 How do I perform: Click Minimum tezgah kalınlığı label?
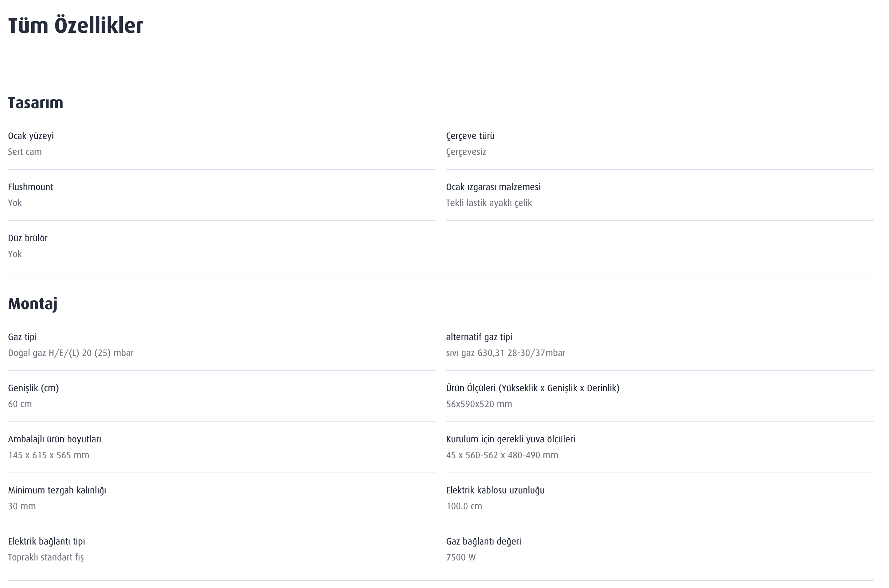click(x=57, y=490)
